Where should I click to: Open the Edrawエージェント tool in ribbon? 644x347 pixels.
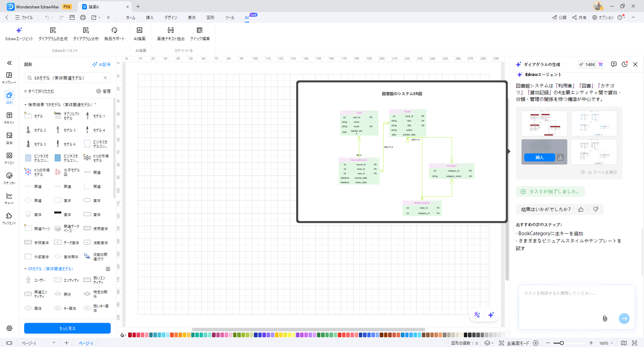pos(19,34)
